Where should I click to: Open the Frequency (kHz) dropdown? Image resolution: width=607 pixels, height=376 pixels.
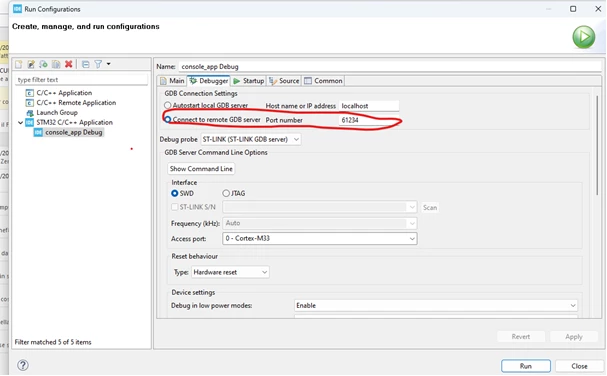(320, 223)
